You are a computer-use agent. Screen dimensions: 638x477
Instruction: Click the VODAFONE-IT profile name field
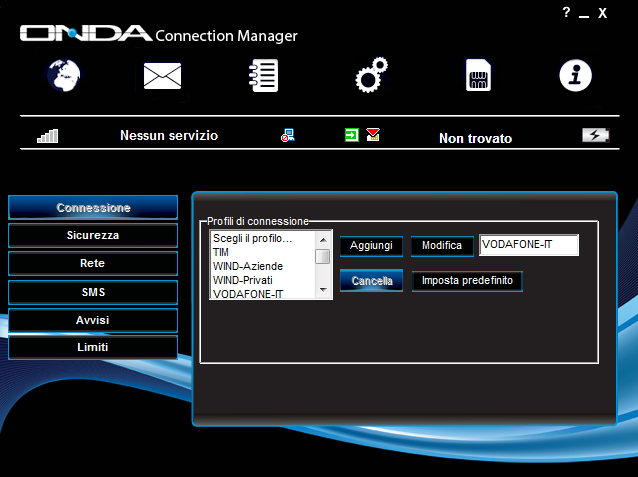(x=529, y=245)
